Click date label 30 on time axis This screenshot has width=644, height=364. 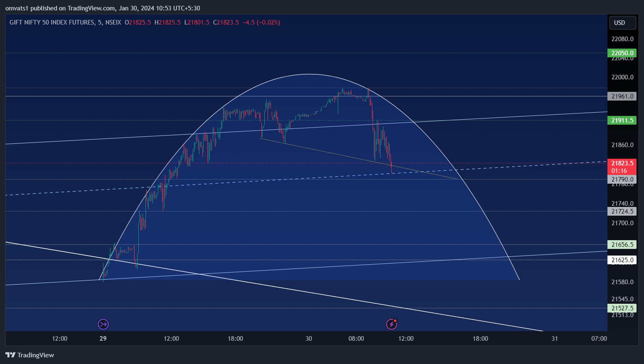309,339
